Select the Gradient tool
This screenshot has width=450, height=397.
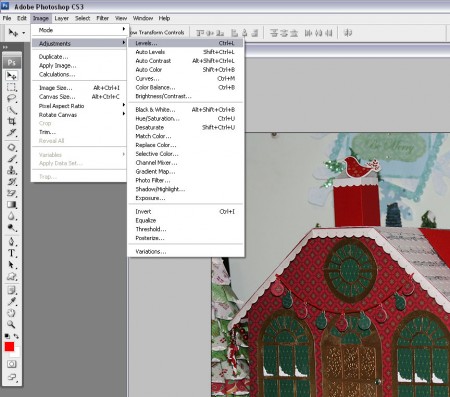click(x=12, y=205)
